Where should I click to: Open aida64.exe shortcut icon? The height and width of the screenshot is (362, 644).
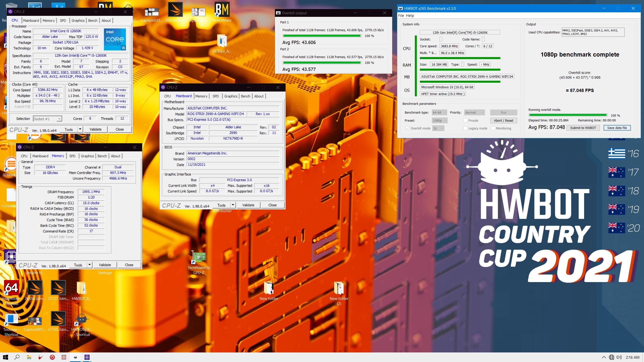(12, 293)
